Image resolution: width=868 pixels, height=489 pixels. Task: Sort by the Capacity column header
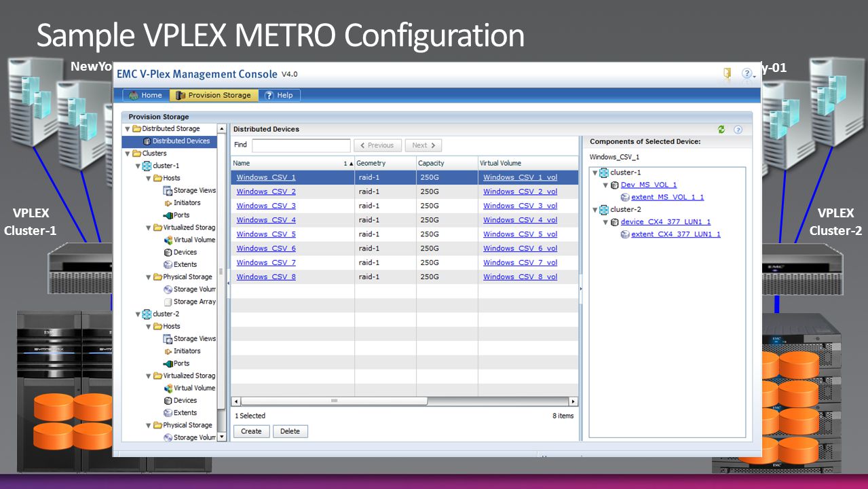pos(447,163)
